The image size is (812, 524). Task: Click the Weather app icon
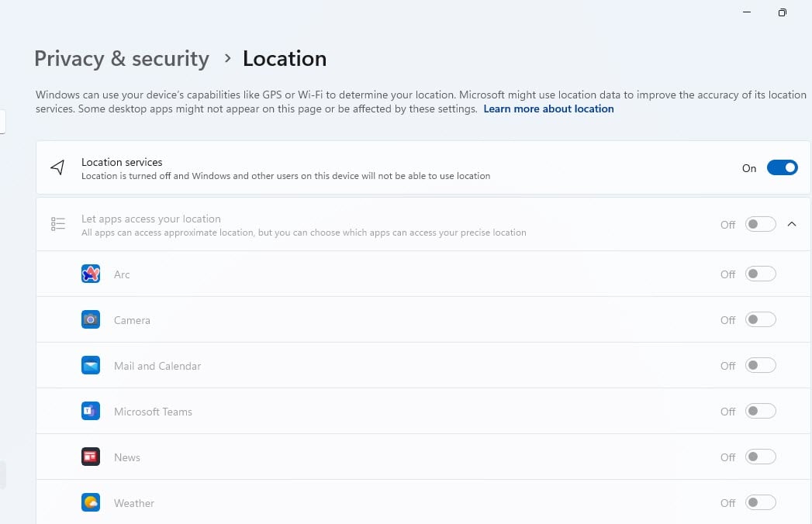[91, 502]
